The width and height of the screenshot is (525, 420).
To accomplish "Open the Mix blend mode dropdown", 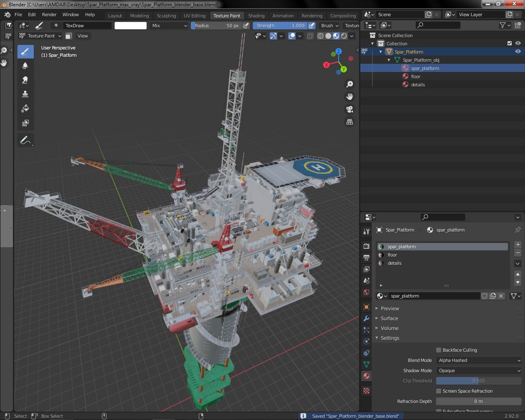I will [169, 25].
